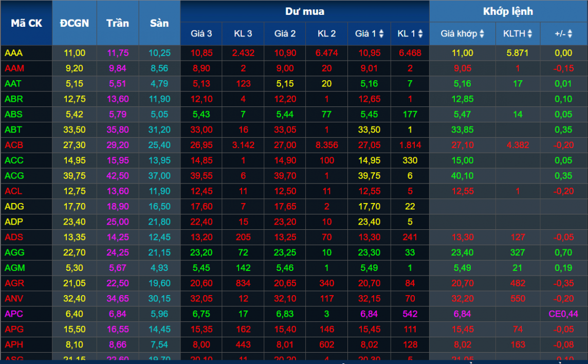Click AAA's ceiling price 11,75
The width and height of the screenshot is (588, 364).
[x=118, y=53]
